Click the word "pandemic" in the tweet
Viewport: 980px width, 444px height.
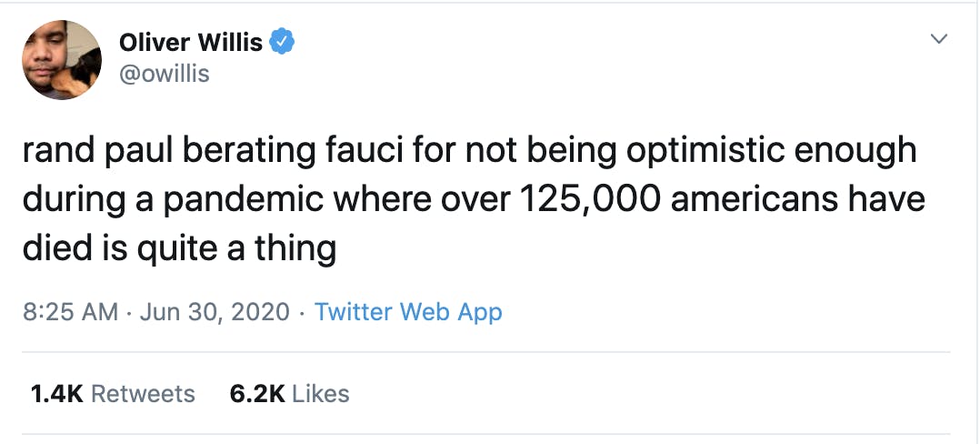tap(244, 201)
